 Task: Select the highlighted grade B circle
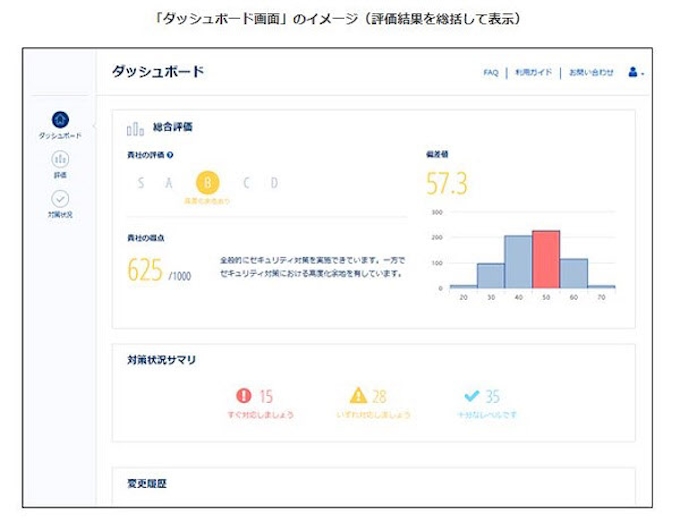208,183
